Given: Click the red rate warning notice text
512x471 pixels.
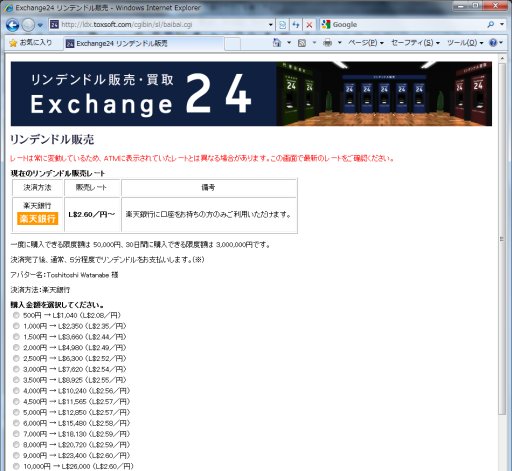Looking at the screenshot, I should click(x=202, y=158).
